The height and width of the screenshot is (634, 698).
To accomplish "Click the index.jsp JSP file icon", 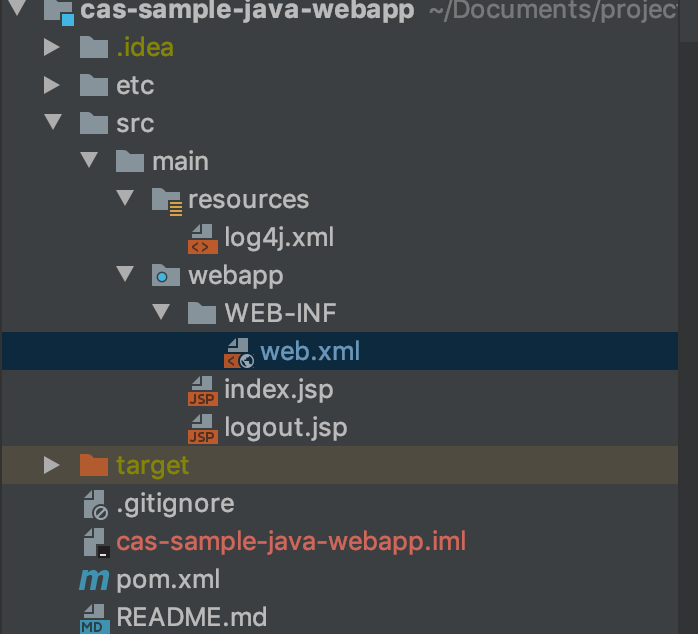I will (x=202, y=390).
